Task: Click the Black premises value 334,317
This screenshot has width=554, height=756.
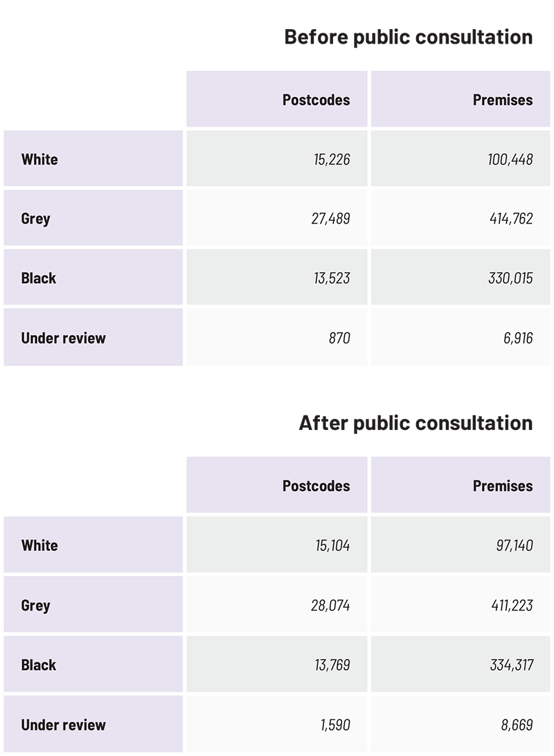Action: tap(510, 665)
